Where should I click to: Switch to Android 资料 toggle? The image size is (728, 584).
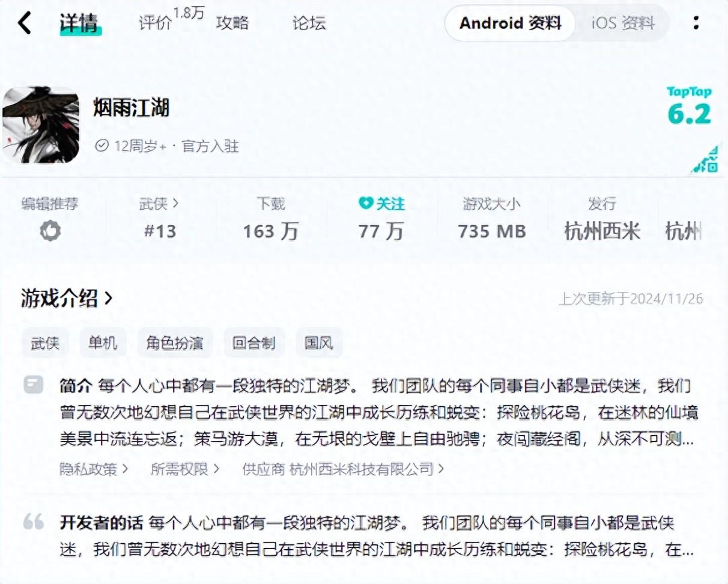click(510, 23)
